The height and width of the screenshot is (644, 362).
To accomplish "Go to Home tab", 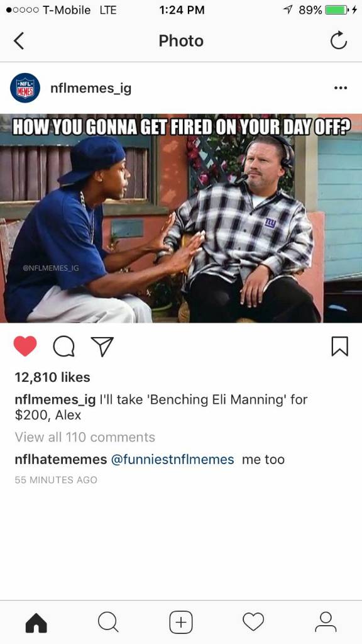I will coord(36,623).
